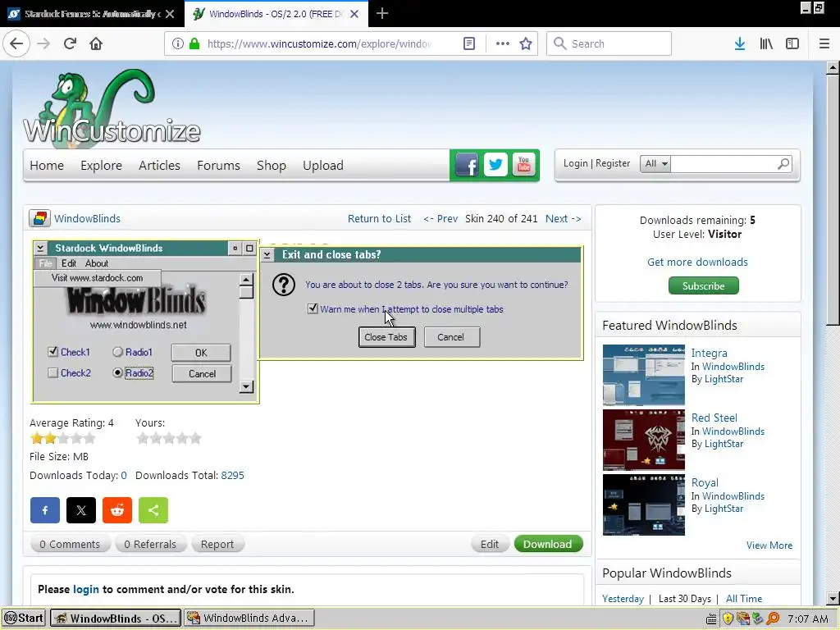Click the shield icon in system tray
Screen dimensions: 840x630
[728, 619]
